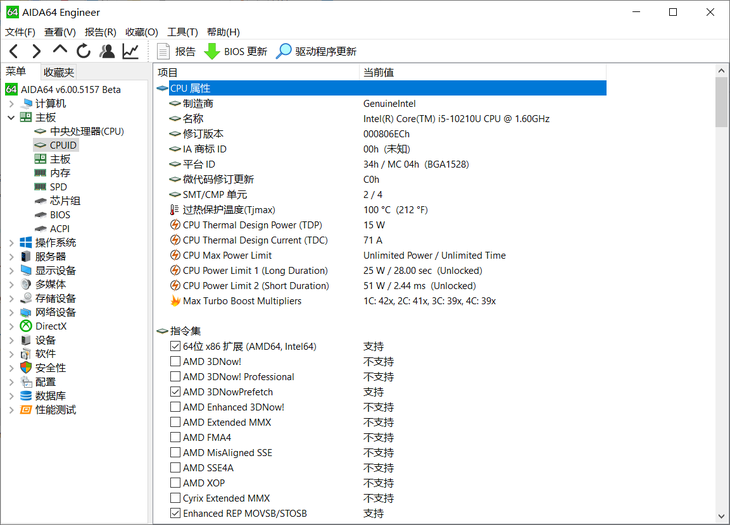Collapse the 主板 tree node
The width and height of the screenshot is (730, 525).
click(x=11, y=117)
